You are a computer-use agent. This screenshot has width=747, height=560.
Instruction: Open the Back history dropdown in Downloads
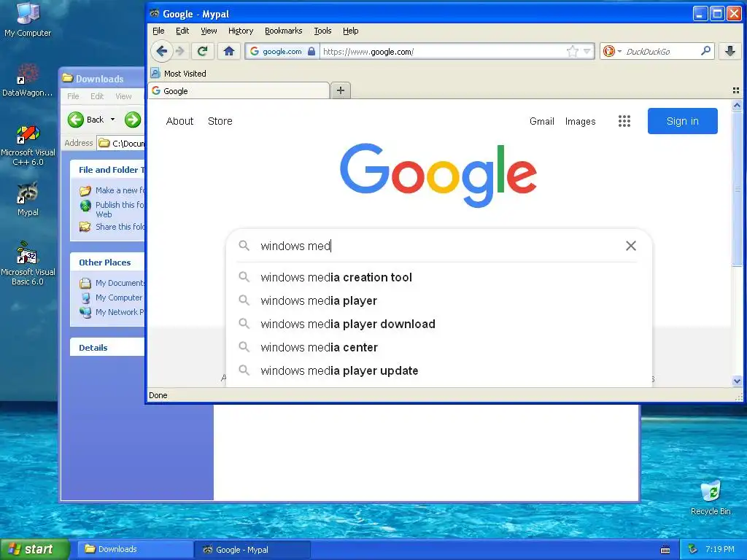(x=113, y=120)
